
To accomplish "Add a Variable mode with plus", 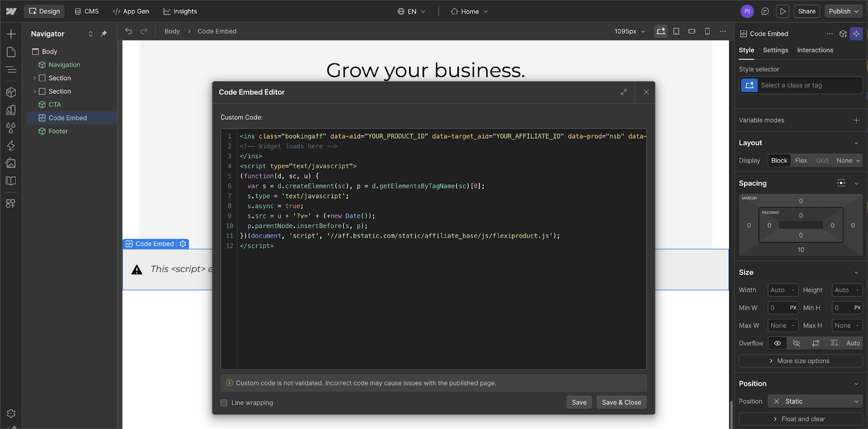I will [x=856, y=120].
